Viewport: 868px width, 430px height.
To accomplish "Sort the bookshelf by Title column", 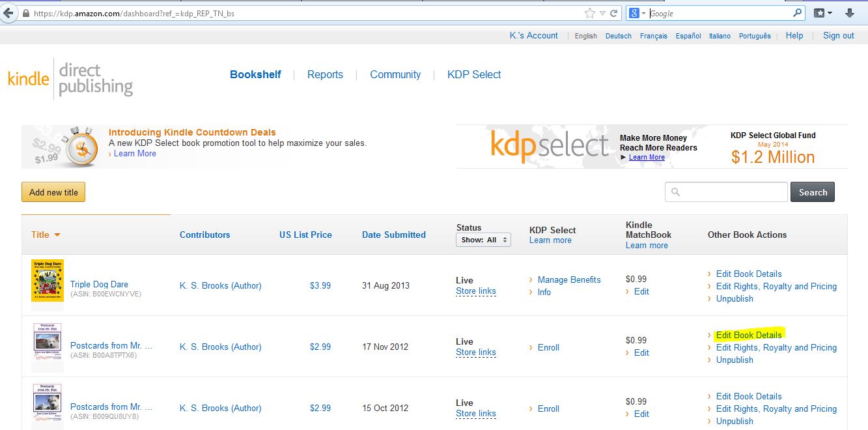I will click(46, 235).
